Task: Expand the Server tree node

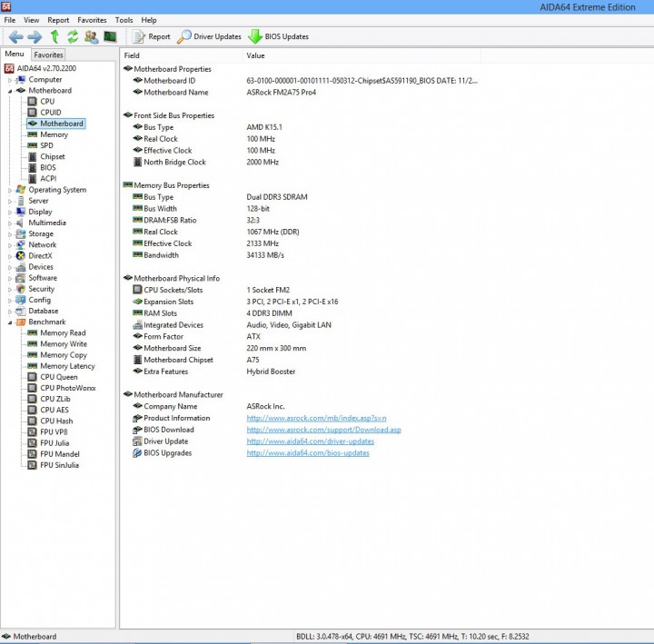Action: coord(10,201)
